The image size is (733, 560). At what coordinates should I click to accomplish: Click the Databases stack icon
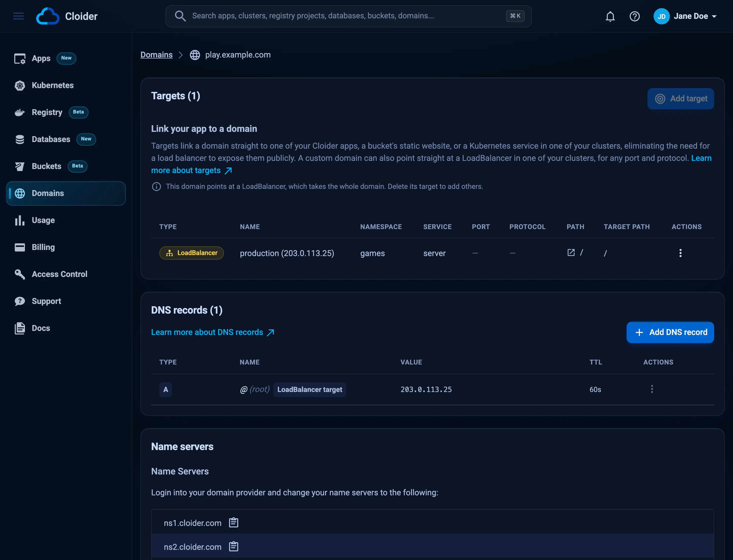pyautogui.click(x=20, y=139)
